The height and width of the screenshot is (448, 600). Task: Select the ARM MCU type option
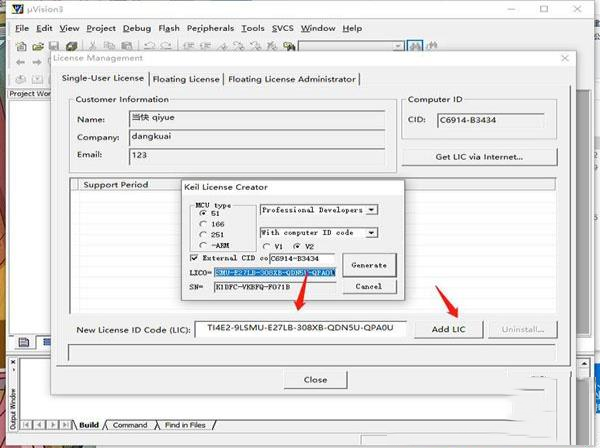coord(203,245)
